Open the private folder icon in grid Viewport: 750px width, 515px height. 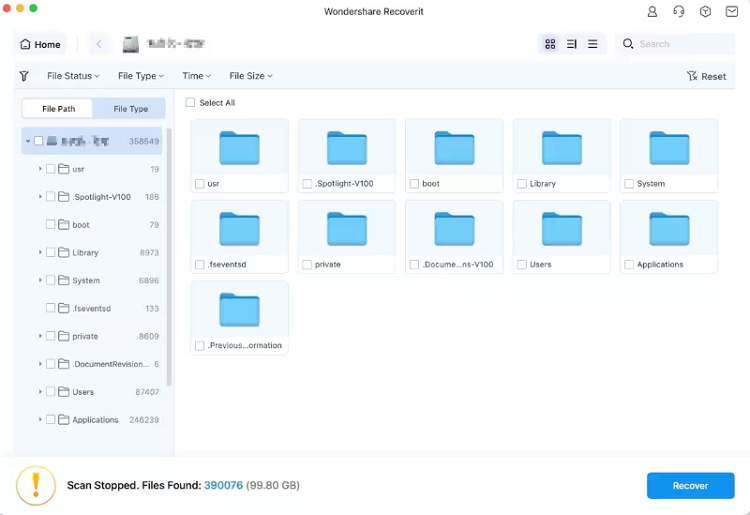coord(347,229)
